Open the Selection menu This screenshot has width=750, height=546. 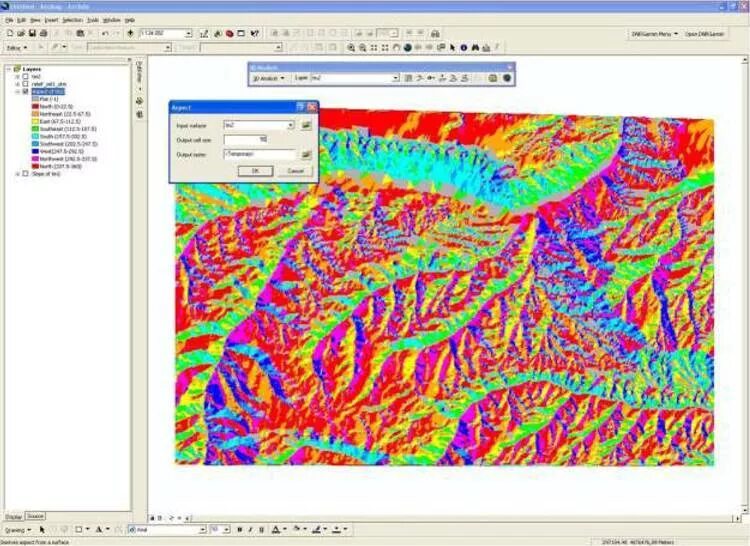(72, 20)
